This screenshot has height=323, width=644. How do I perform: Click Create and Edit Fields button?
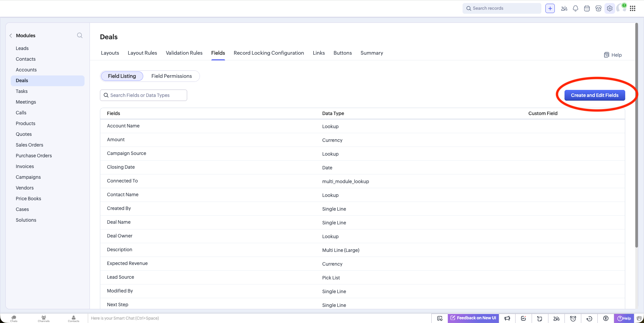coord(594,95)
